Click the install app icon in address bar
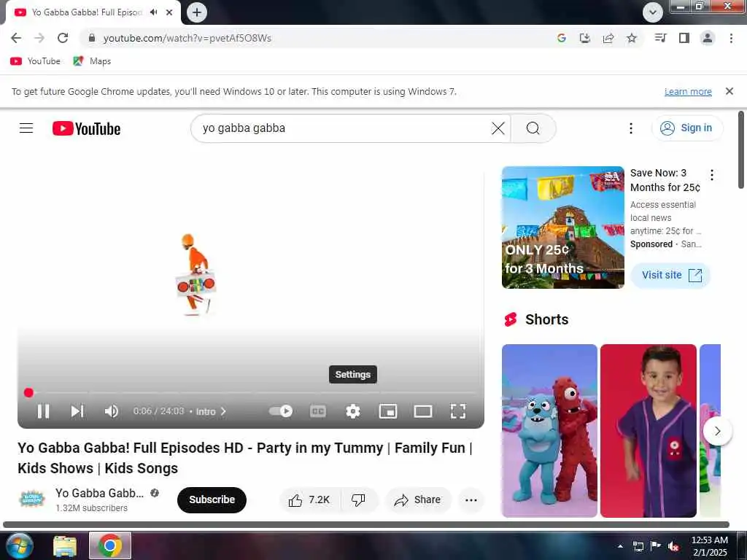 pos(584,38)
